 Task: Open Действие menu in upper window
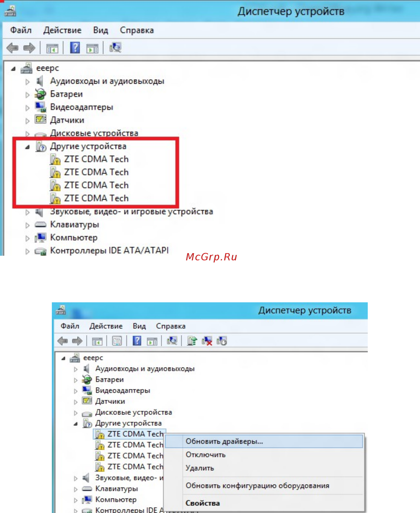(62, 30)
